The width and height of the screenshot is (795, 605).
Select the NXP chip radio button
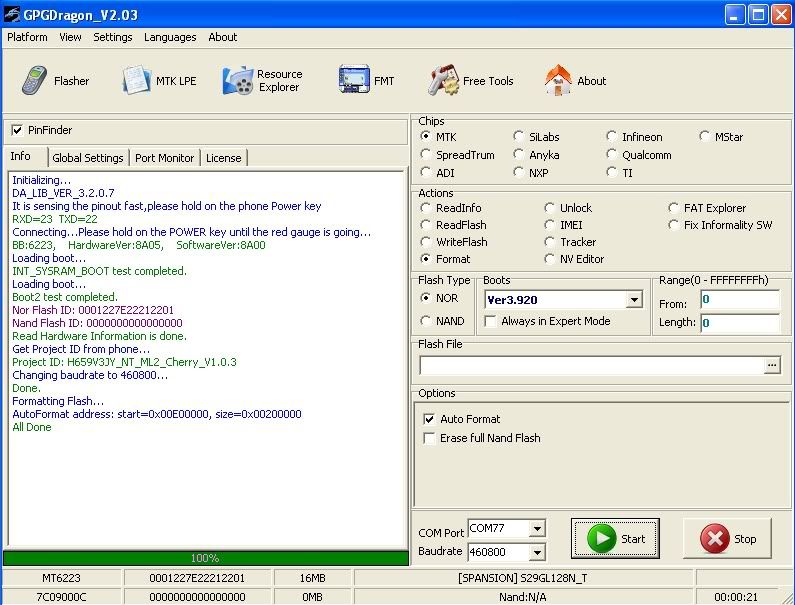point(518,172)
